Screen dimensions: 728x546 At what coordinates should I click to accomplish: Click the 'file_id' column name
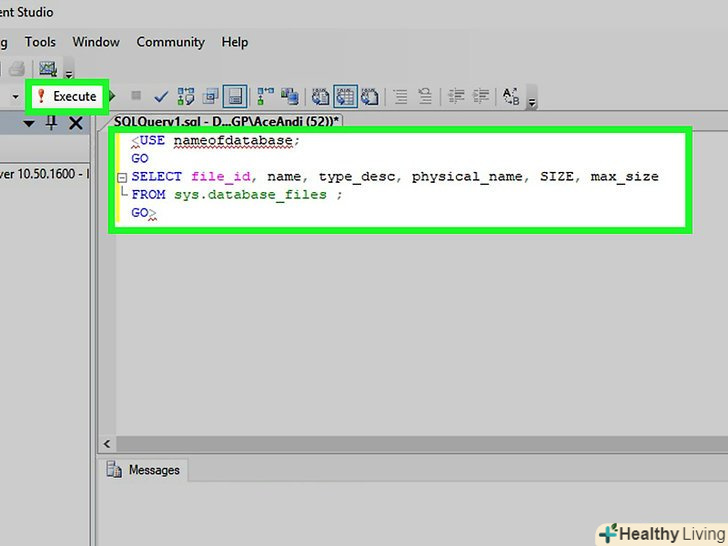click(x=221, y=176)
